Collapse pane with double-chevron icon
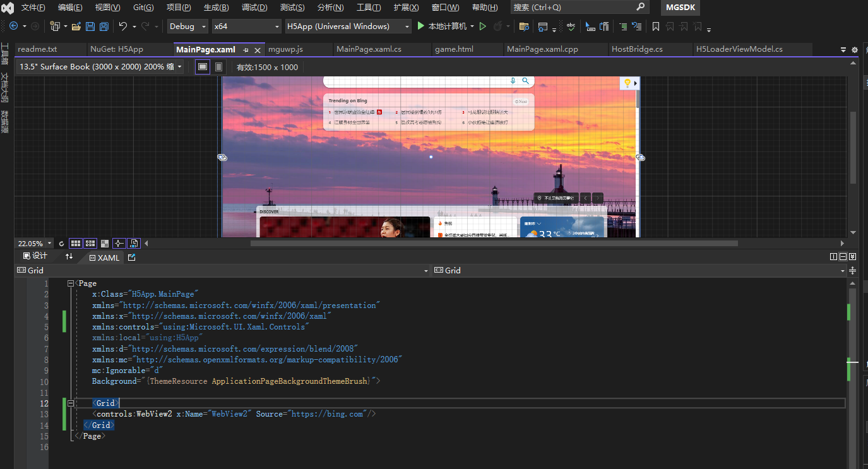 853,257
